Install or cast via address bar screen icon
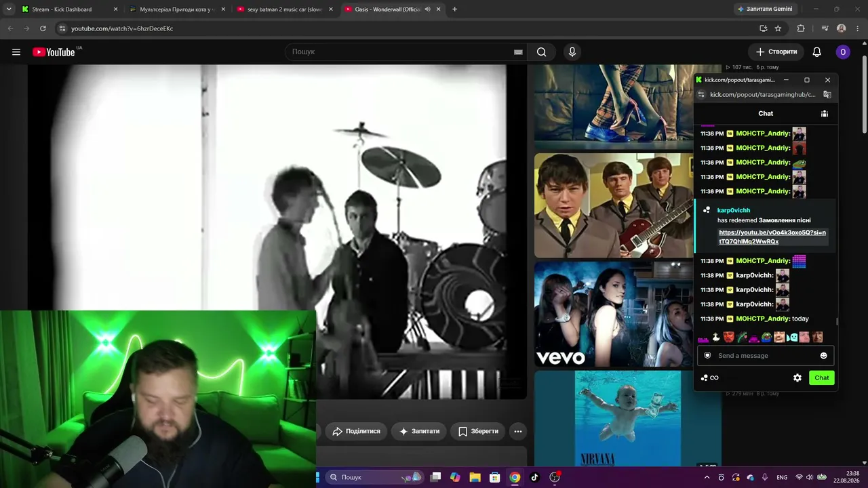Image resolution: width=868 pixels, height=488 pixels. click(763, 28)
